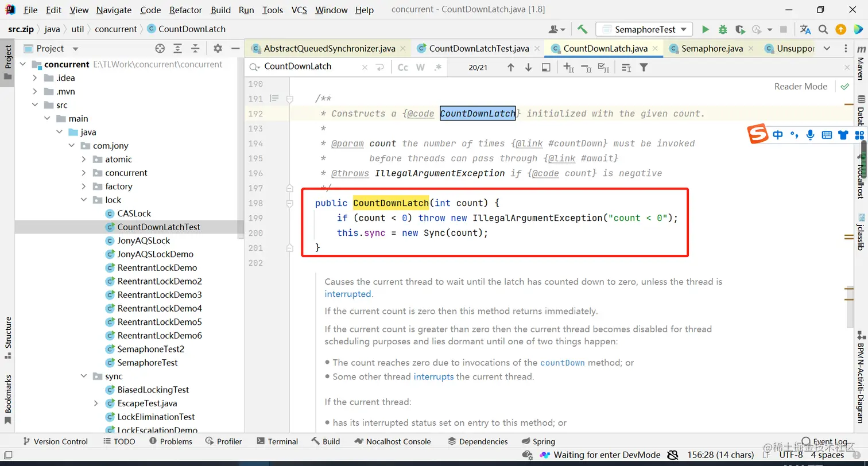Run with coverage shield icon
This screenshot has height=466, width=868.
[740, 29]
